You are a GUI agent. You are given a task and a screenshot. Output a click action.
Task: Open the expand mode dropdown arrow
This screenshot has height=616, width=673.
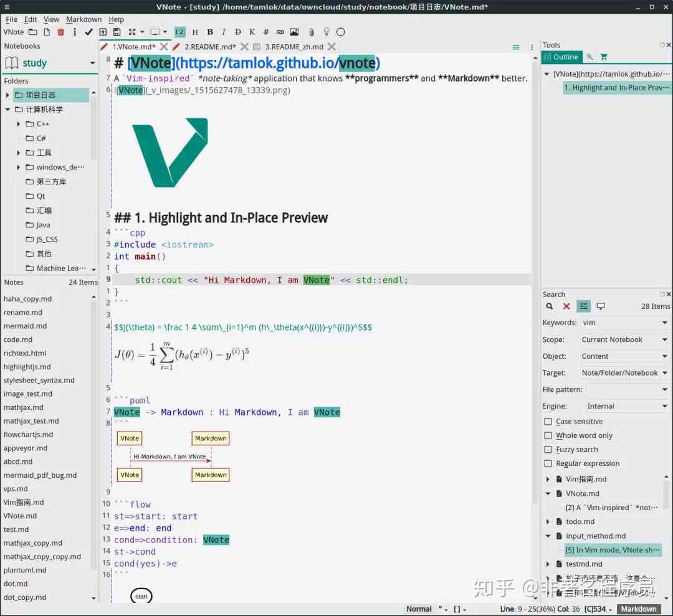pyautogui.click(x=142, y=32)
